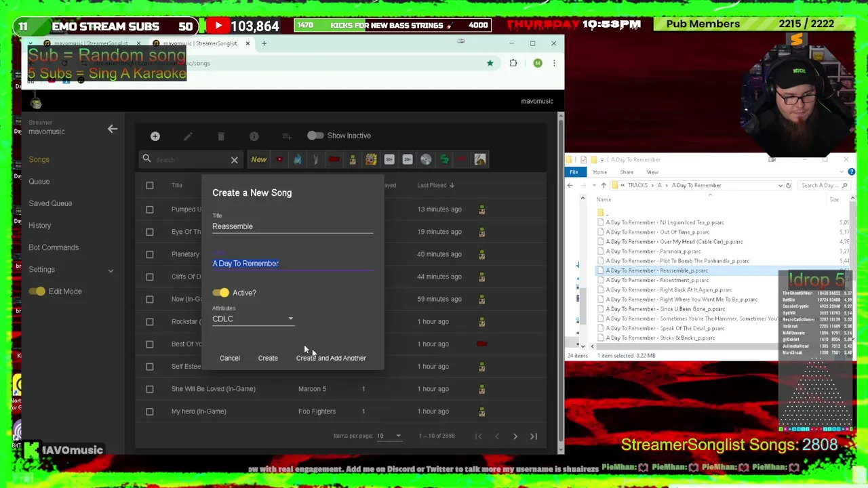868x488 pixels.
Task: Open the Explorer View tab
Action: (652, 172)
